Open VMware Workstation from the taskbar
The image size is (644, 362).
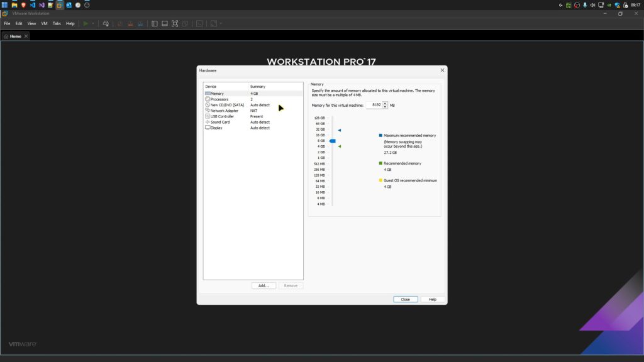pos(59,5)
